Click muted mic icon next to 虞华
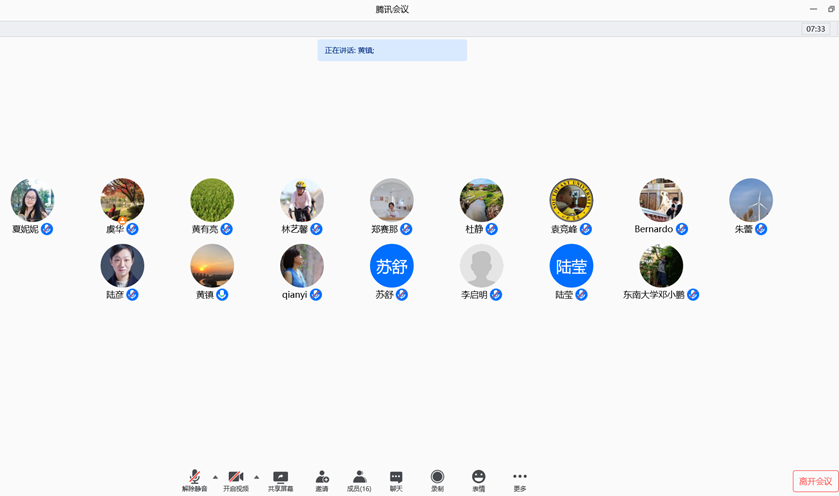Image resolution: width=839 pixels, height=496 pixels. pos(132,229)
